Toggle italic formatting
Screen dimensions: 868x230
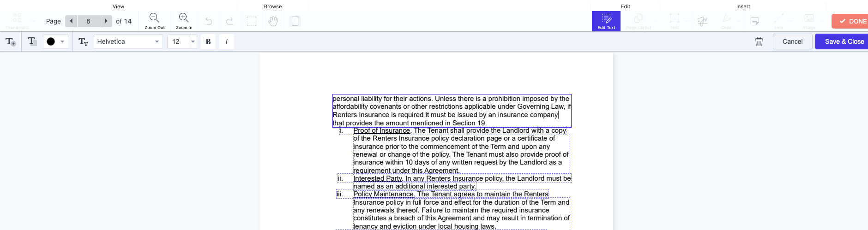pos(226,41)
